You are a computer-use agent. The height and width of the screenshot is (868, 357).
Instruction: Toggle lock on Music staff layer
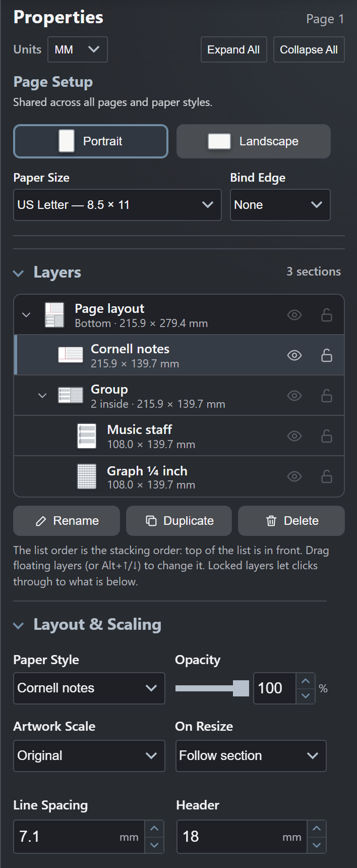coord(327,436)
